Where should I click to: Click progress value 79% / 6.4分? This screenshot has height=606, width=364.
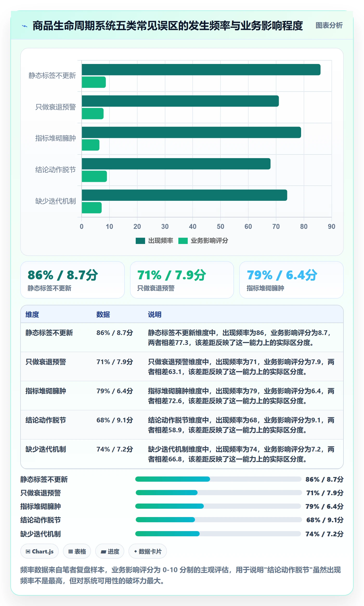tap(324, 506)
